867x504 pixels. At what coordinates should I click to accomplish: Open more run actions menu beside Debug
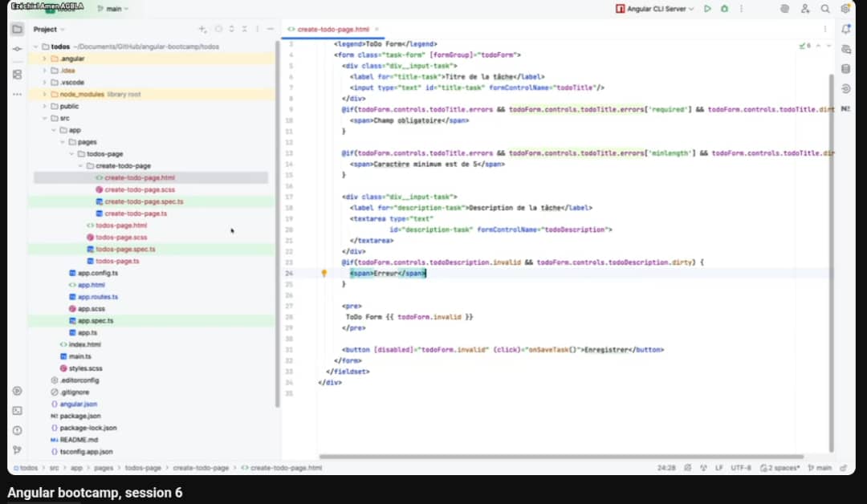point(742,9)
